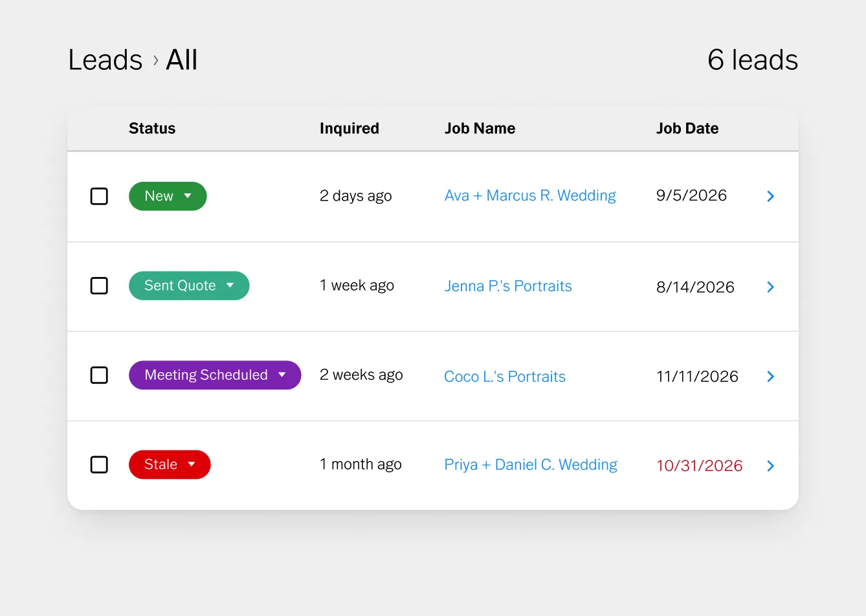Screen dimensions: 866x616
Task: Open the Jenna P.'s Portraits row arrow
Action: coord(770,287)
